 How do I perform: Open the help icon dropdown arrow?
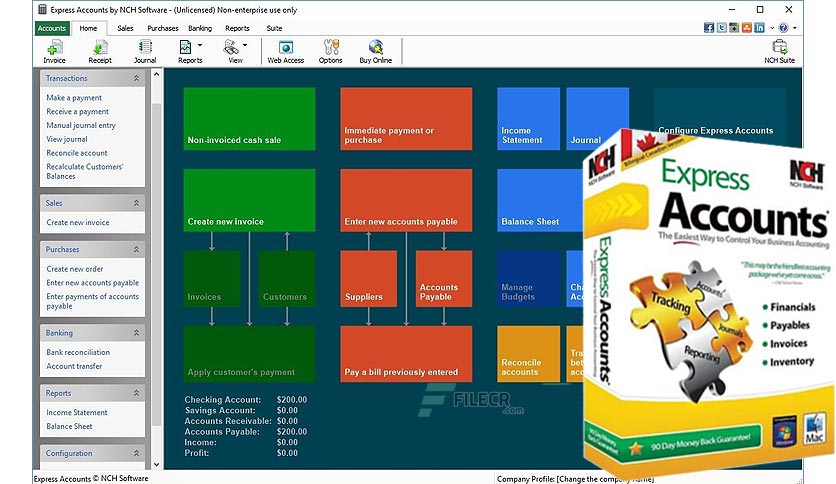pos(794,28)
